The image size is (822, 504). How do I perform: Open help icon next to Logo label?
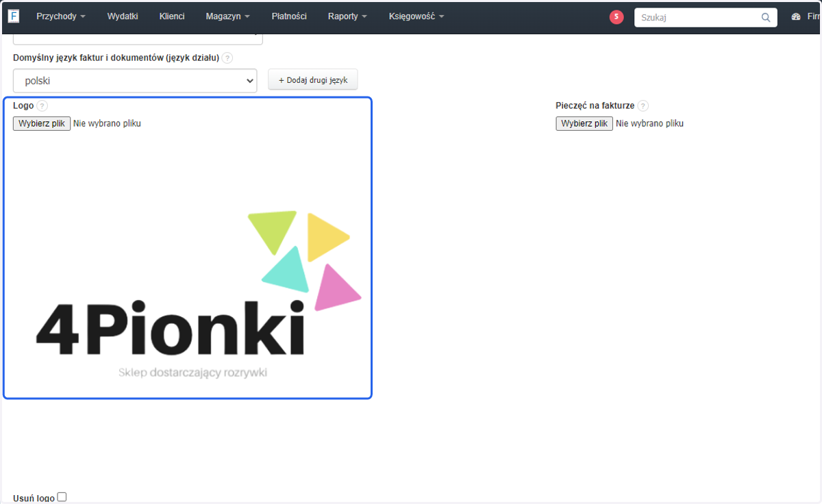(42, 106)
